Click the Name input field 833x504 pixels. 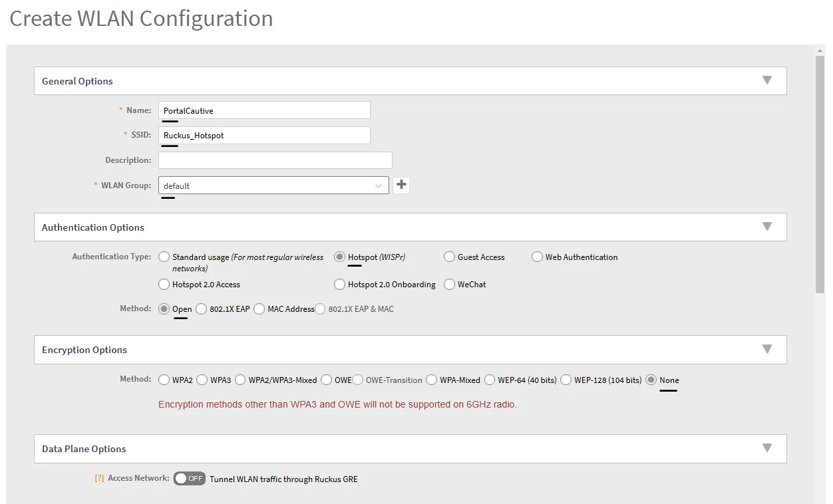pos(264,110)
